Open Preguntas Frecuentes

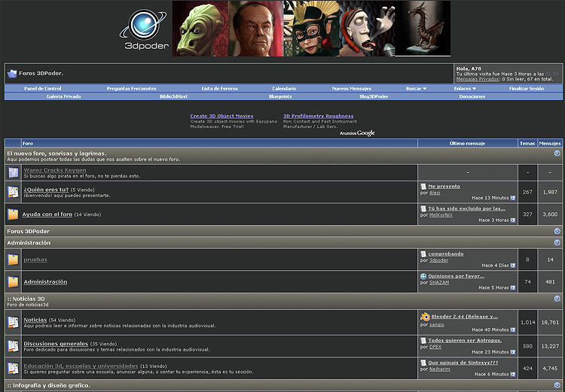click(x=132, y=89)
